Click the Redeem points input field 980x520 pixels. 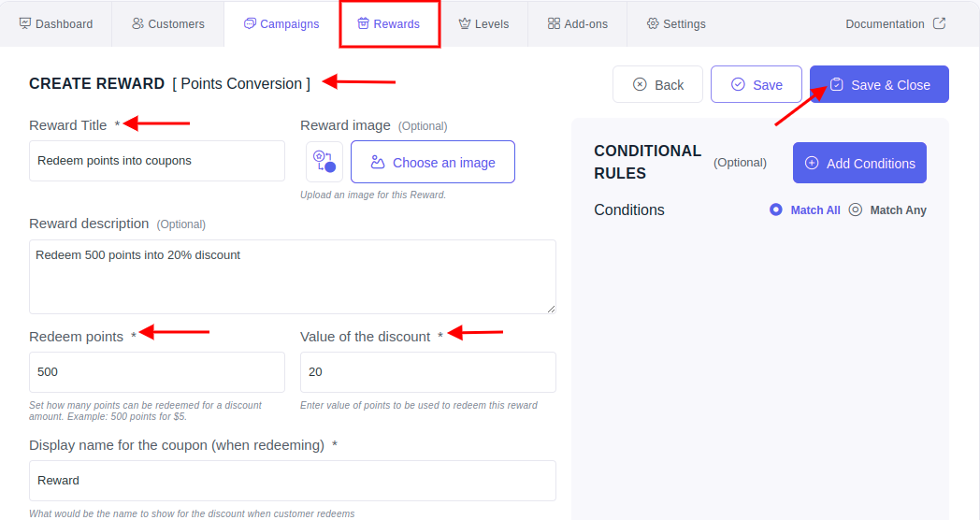click(x=157, y=372)
